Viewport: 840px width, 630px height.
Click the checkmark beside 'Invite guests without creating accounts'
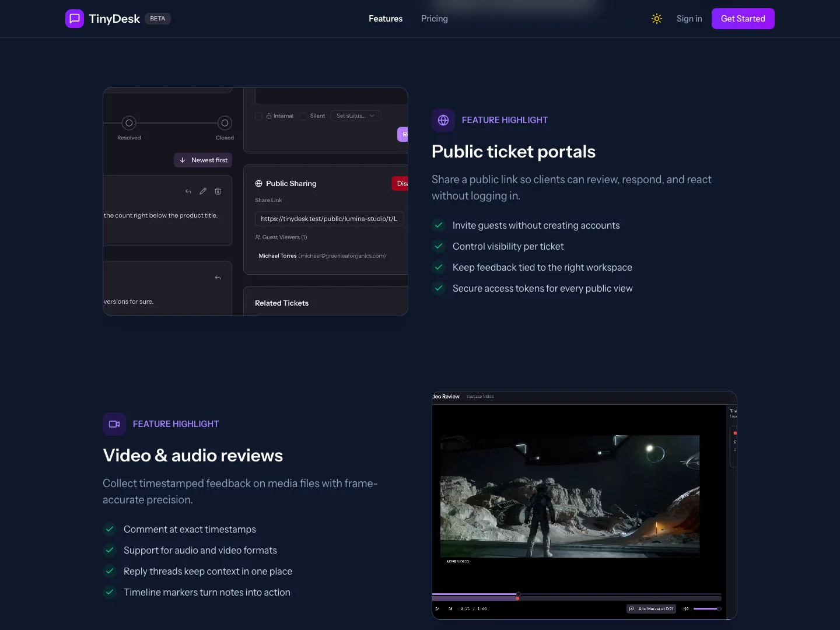439,225
